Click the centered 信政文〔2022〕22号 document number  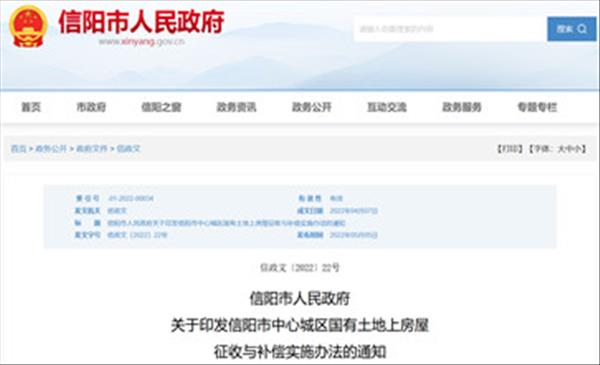[x=300, y=267]
